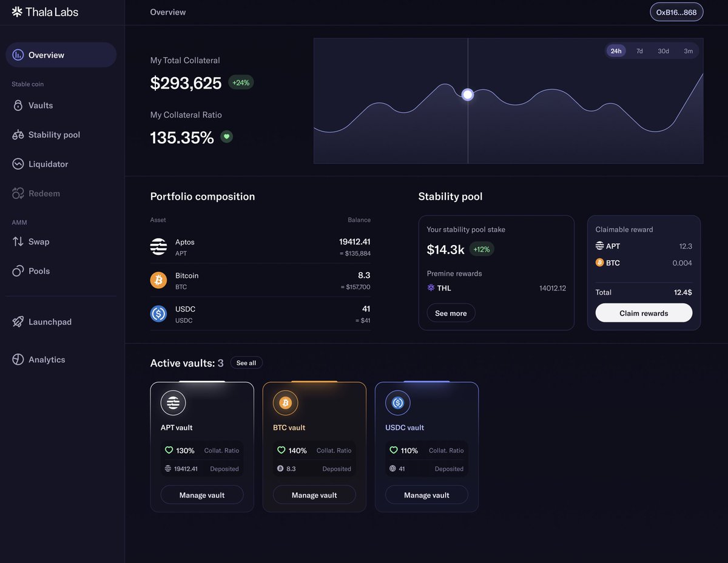This screenshot has height=563, width=728.
Task: Click the Total claimable reward 12.4$
Action: coord(682,292)
